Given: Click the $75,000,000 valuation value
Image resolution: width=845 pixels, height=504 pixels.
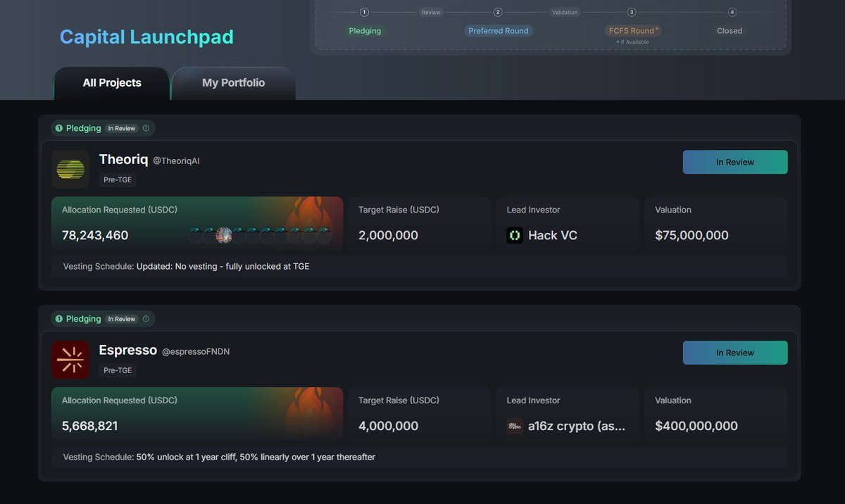Looking at the screenshot, I should tap(692, 235).
